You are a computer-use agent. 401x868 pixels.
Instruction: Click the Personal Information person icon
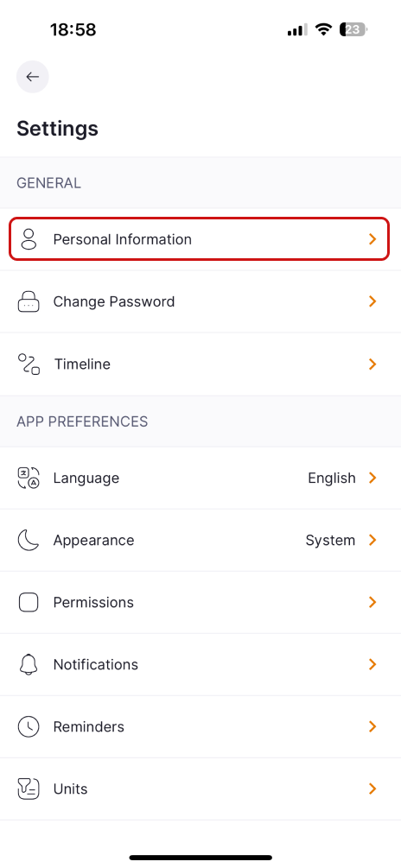pos(29,239)
